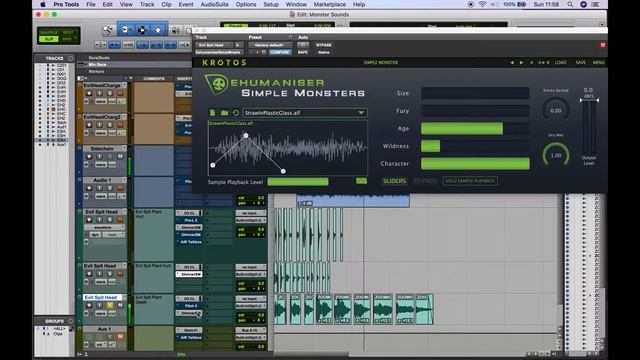The height and width of the screenshot is (360, 640).
Task: Open the EvilHeadCharge track name dropdown arrow
Action: tap(124, 85)
